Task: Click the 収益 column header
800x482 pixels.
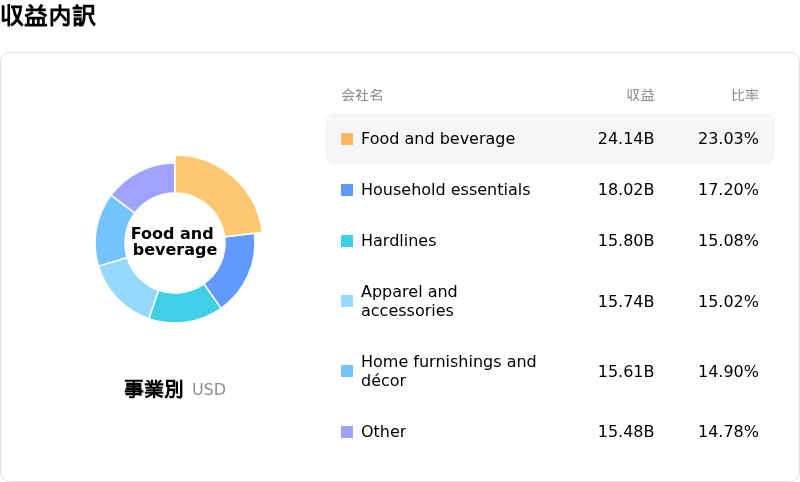Action: [640, 95]
